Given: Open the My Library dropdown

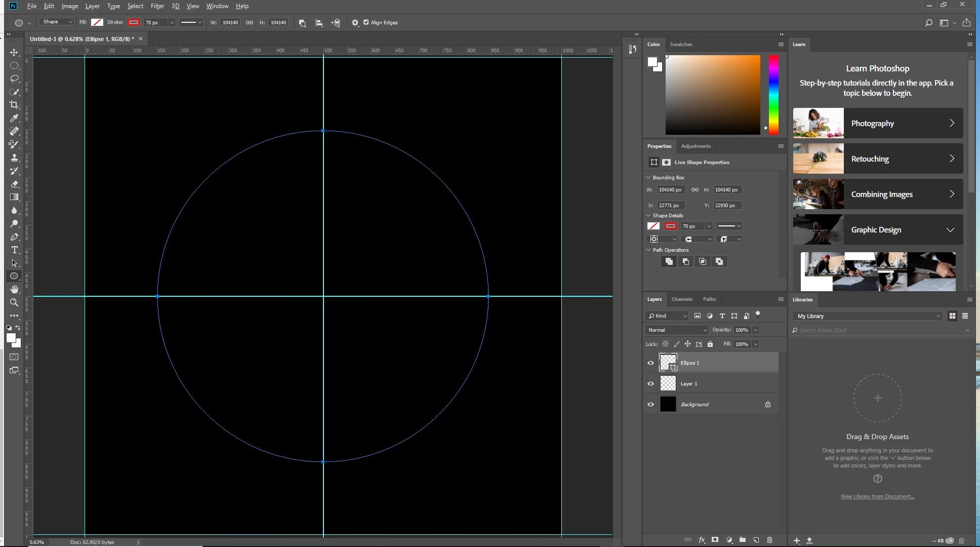Looking at the screenshot, I should point(868,316).
